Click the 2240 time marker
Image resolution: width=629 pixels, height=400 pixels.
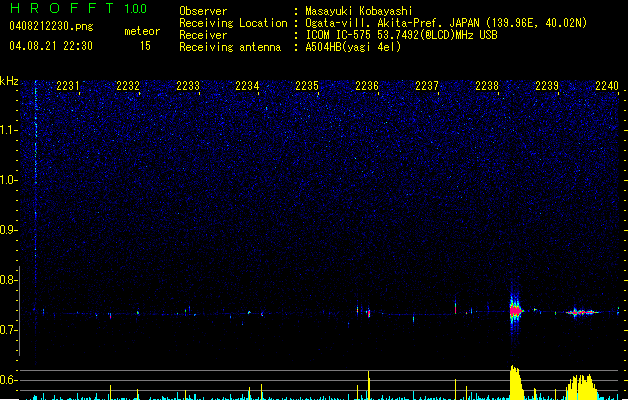[x=607, y=86]
